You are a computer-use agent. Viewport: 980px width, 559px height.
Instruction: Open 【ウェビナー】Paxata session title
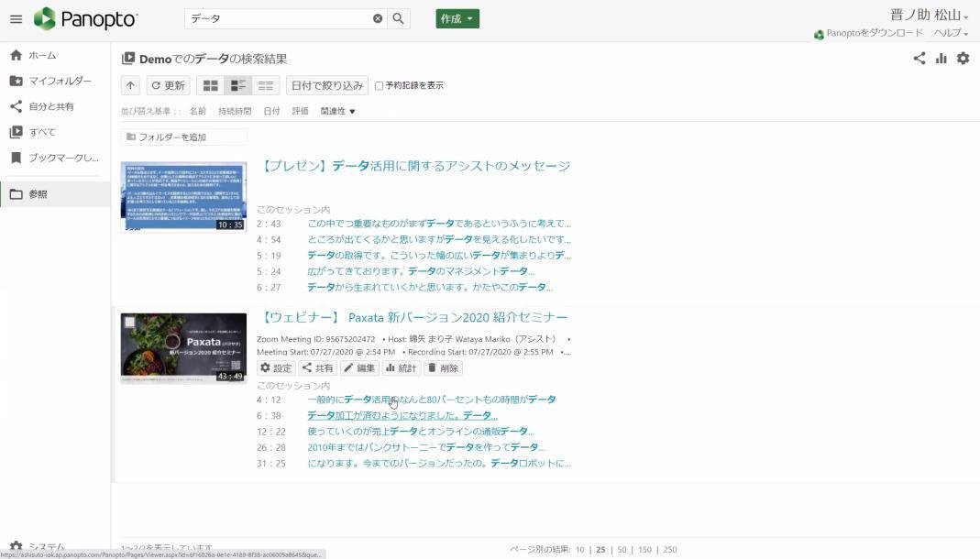click(x=413, y=317)
